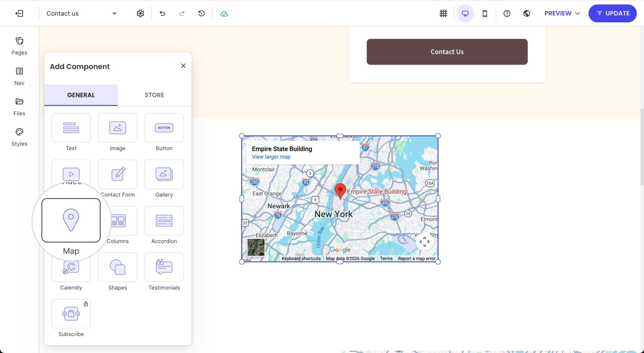
Task: Switch to mobile view
Action: coord(485,13)
